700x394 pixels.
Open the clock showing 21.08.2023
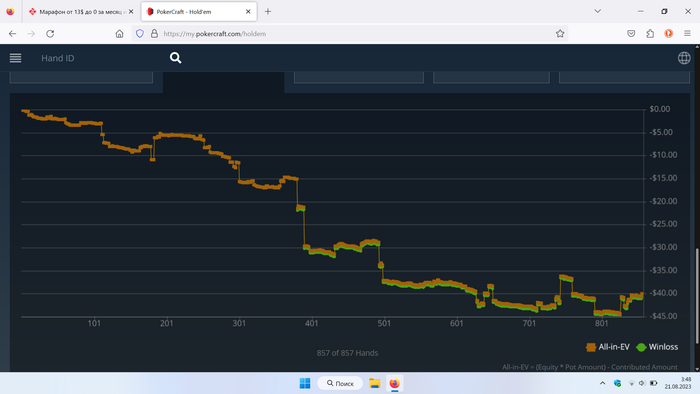(x=678, y=383)
